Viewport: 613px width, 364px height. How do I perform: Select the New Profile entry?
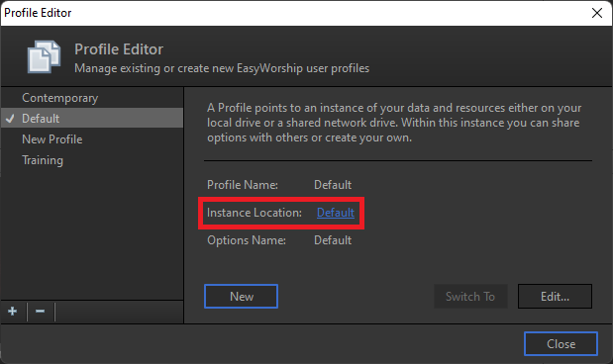coord(92,139)
